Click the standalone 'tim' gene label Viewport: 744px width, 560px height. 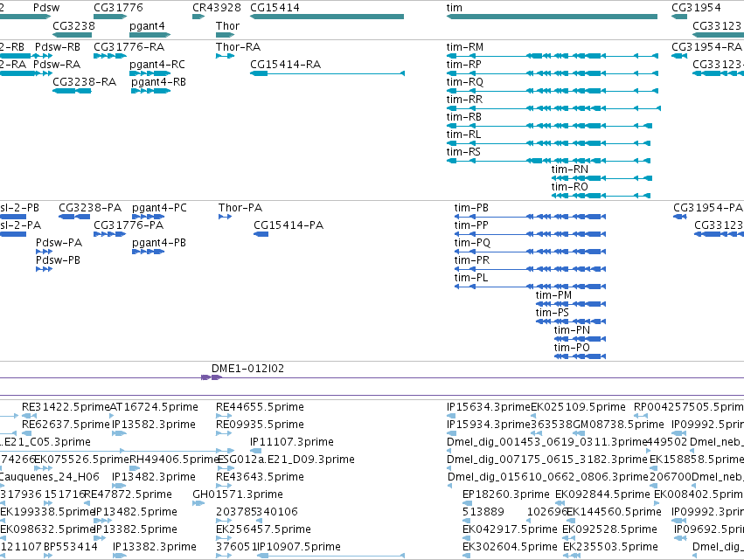click(454, 8)
